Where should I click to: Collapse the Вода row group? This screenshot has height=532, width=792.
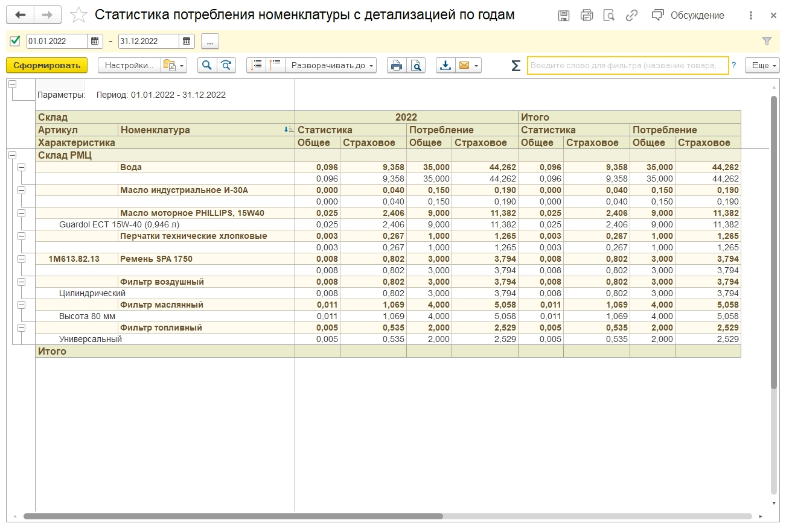coord(22,167)
